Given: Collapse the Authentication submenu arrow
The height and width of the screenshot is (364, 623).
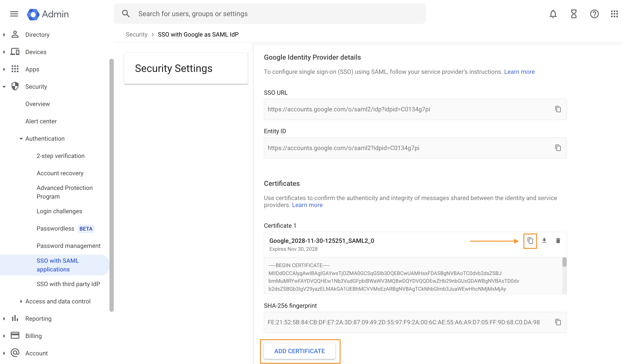Looking at the screenshot, I should coord(21,139).
